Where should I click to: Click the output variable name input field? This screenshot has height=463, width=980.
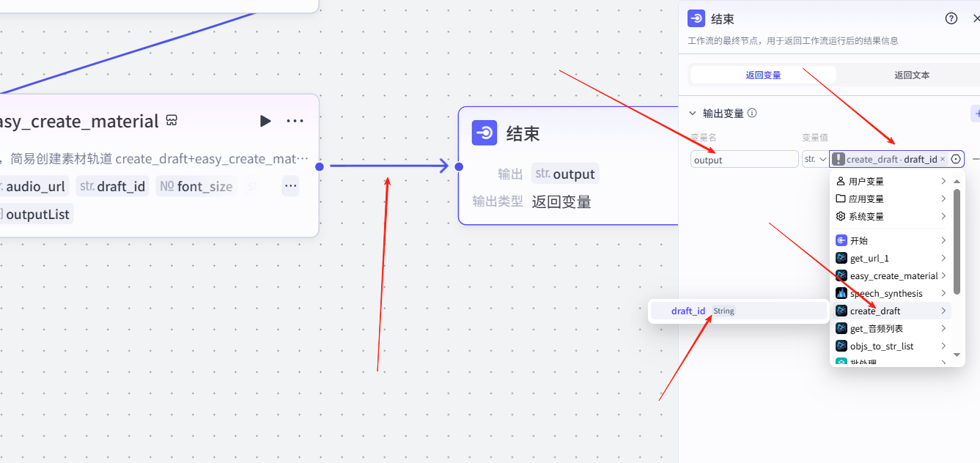pyautogui.click(x=744, y=159)
